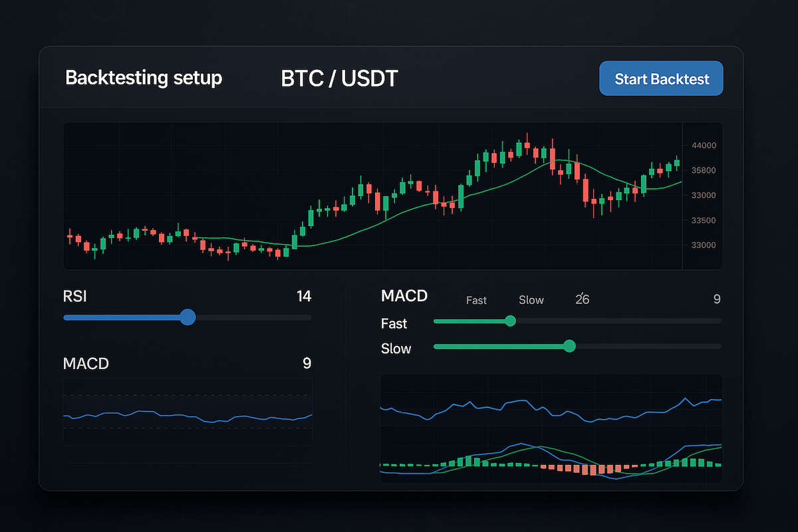Click the Fast label left of the slider
The height and width of the screenshot is (532, 798).
point(394,324)
